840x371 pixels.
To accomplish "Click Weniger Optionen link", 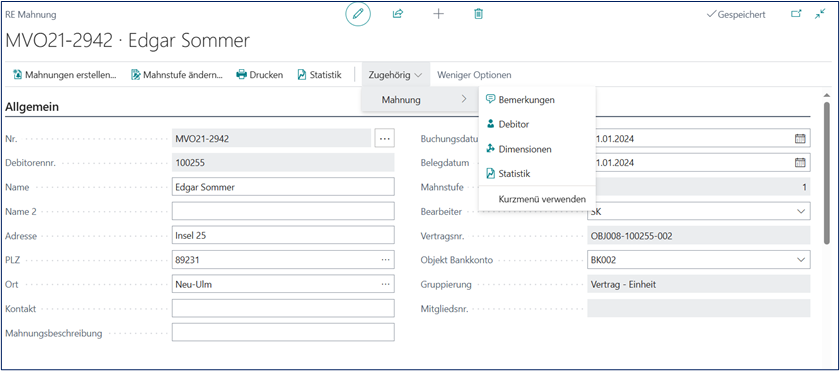I will [474, 75].
